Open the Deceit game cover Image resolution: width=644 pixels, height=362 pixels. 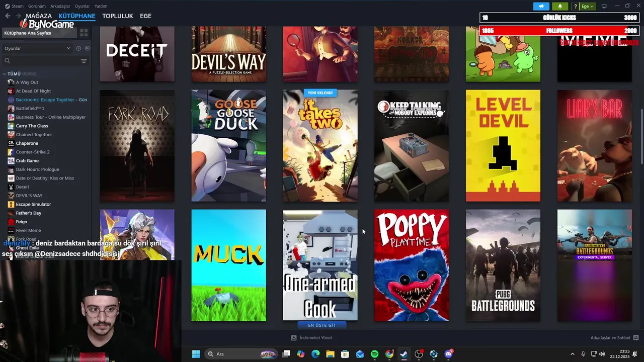tap(137, 54)
